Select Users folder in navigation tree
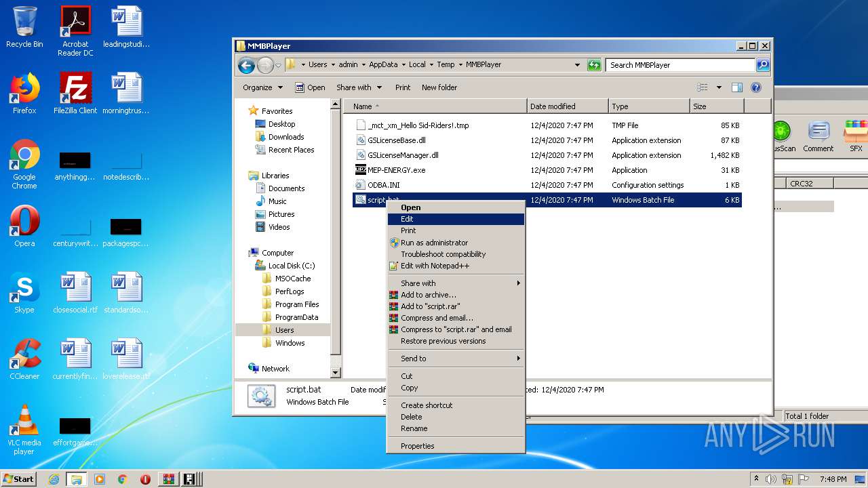The image size is (868, 488). [284, 330]
